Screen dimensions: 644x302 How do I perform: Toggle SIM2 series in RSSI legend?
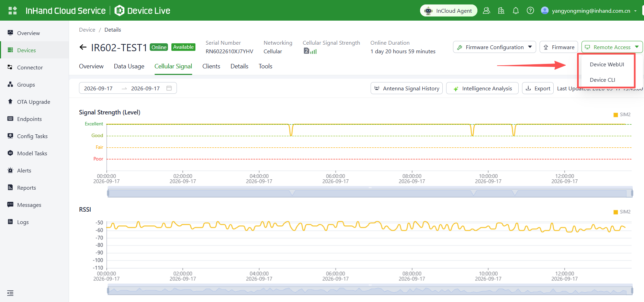(x=622, y=212)
